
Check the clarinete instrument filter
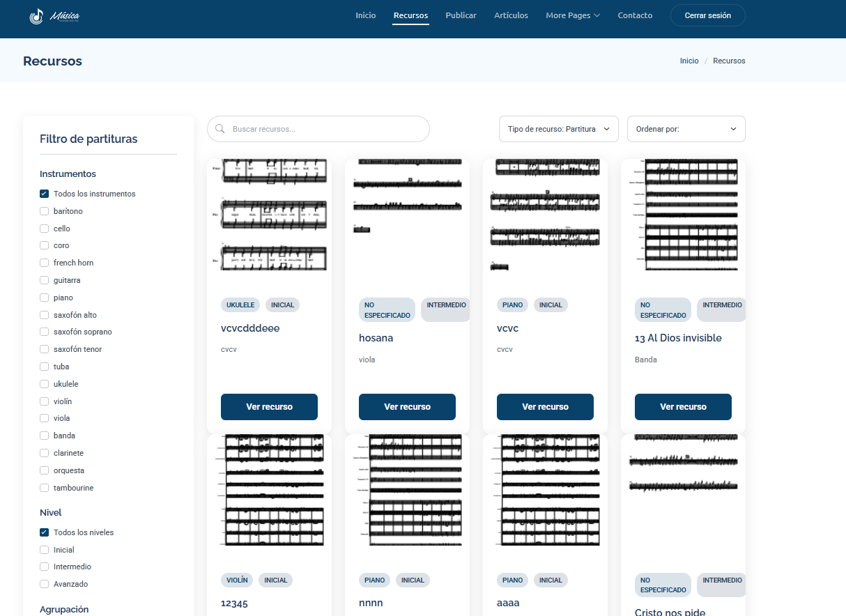(x=44, y=452)
